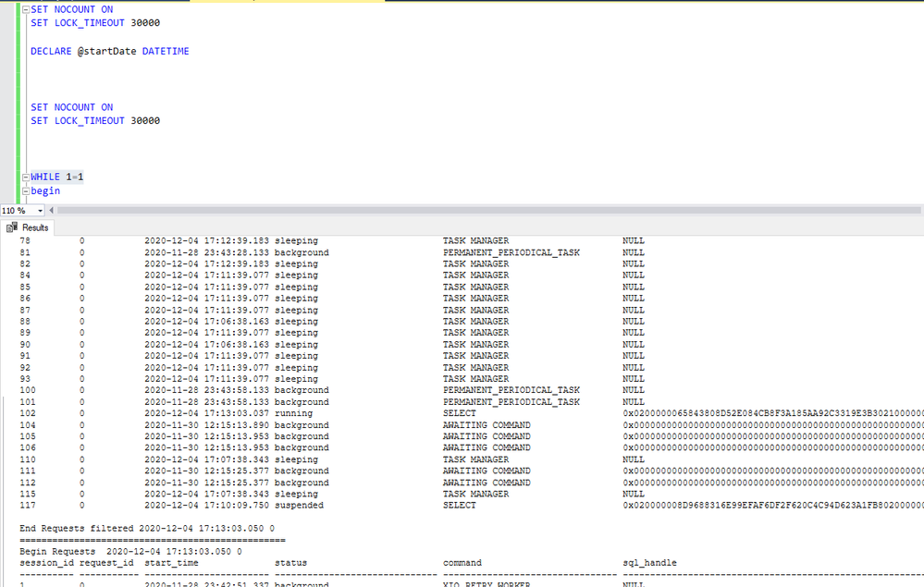
Task: Click the Begin Requests line in results
Action: click(x=130, y=551)
